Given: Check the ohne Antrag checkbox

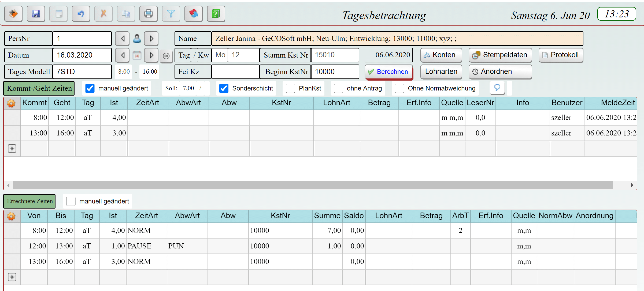Looking at the screenshot, I should pyautogui.click(x=338, y=88).
